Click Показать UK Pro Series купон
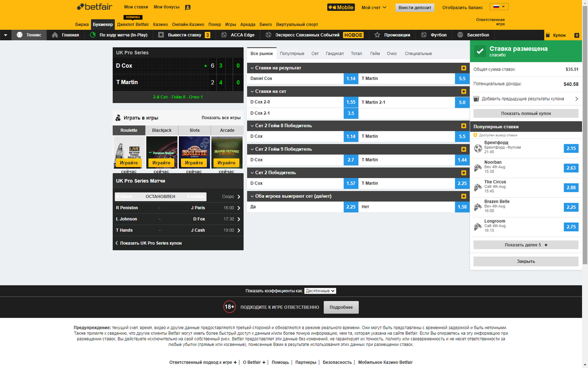 [x=151, y=243]
